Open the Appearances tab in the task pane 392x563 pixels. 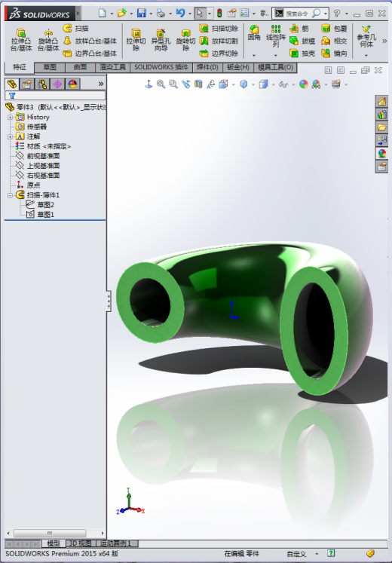[x=382, y=153]
